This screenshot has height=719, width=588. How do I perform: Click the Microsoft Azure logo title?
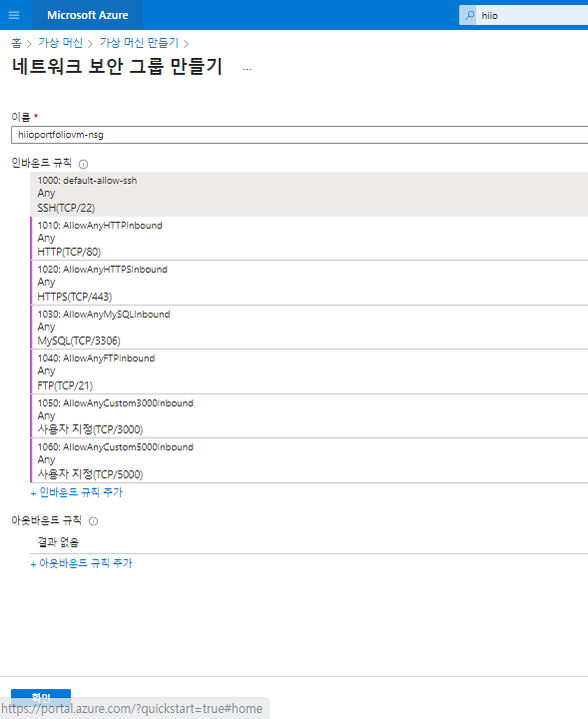tap(88, 15)
